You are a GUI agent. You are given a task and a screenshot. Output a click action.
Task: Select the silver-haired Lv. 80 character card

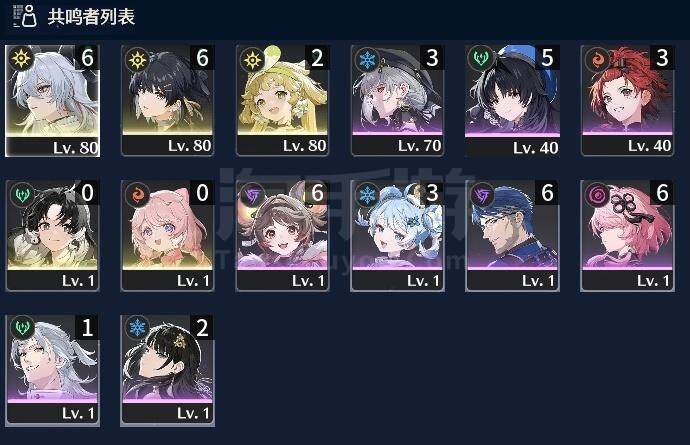[x=52, y=101]
